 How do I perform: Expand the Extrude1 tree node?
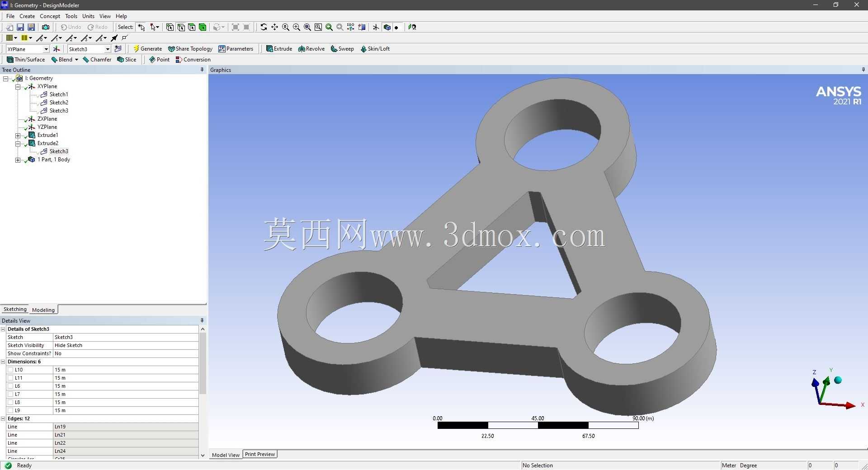point(18,135)
